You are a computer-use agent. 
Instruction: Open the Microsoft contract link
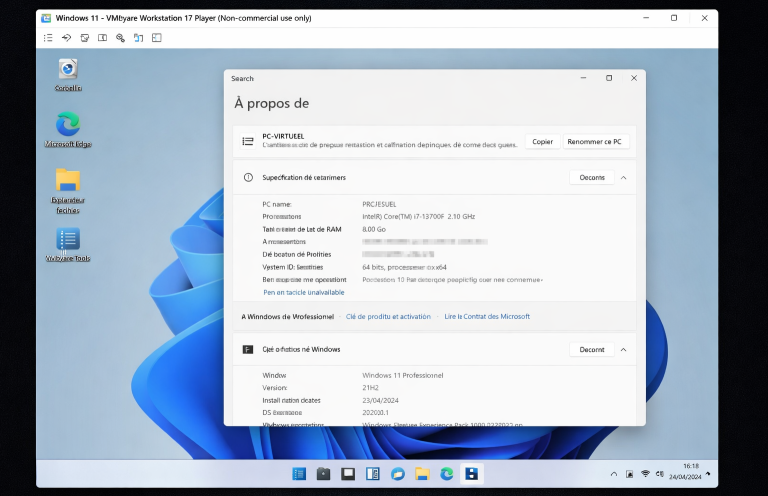[487, 316]
